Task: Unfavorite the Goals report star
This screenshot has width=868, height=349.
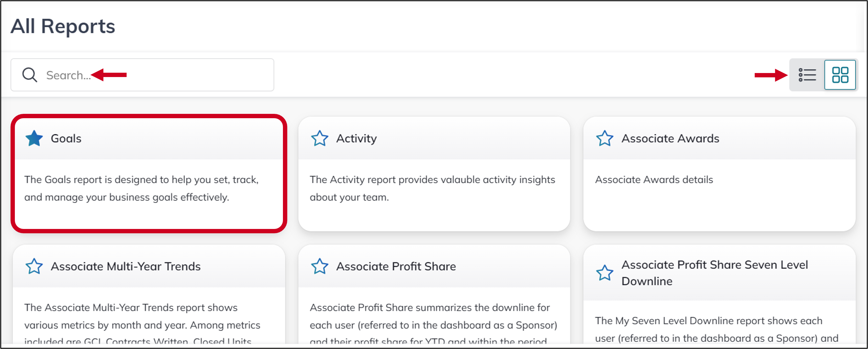Action: click(x=34, y=138)
